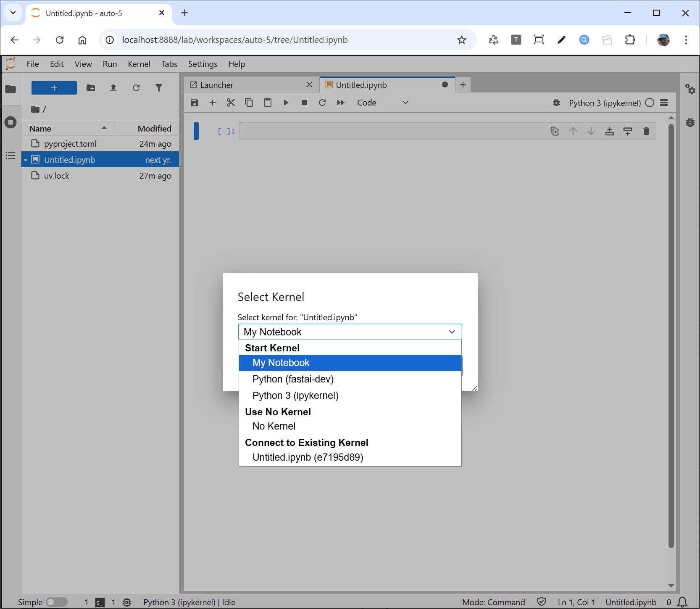Check the notebook trust shield icon
The height and width of the screenshot is (609, 700).
tap(542, 602)
